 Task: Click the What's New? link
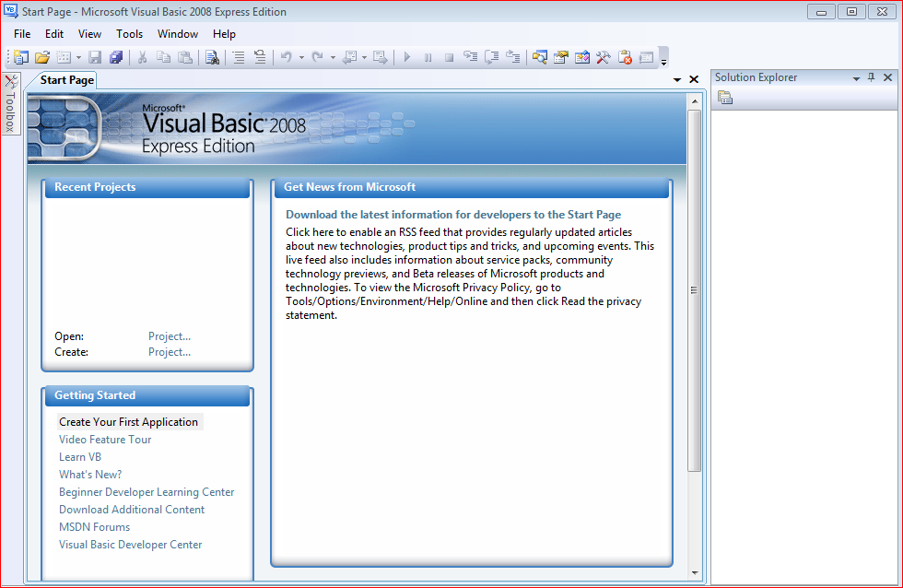pyautogui.click(x=90, y=475)
